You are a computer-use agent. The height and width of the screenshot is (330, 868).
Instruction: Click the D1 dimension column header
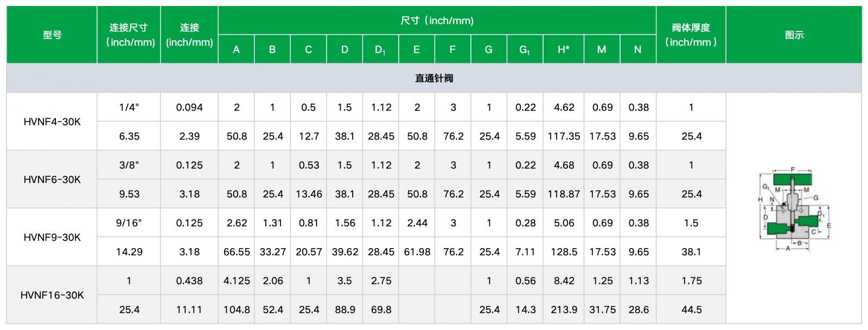pyautogui.click(x=381, y=49)
